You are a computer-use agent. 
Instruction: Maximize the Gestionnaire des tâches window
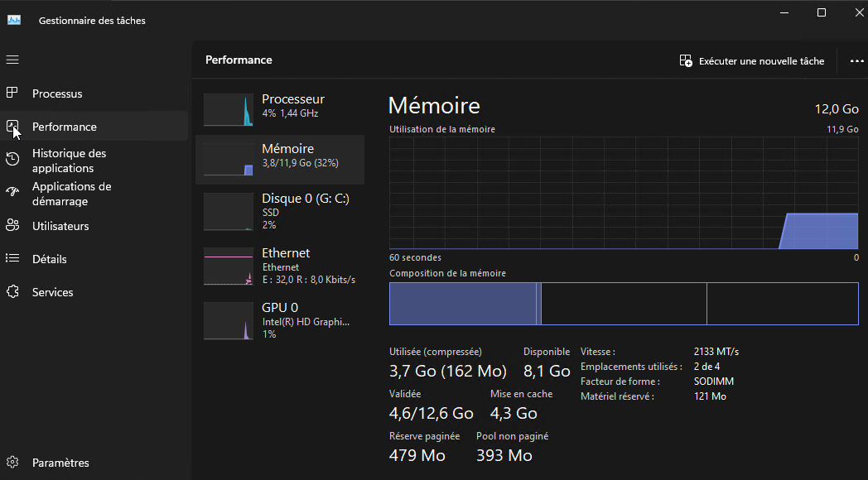[x=822, y=12]
